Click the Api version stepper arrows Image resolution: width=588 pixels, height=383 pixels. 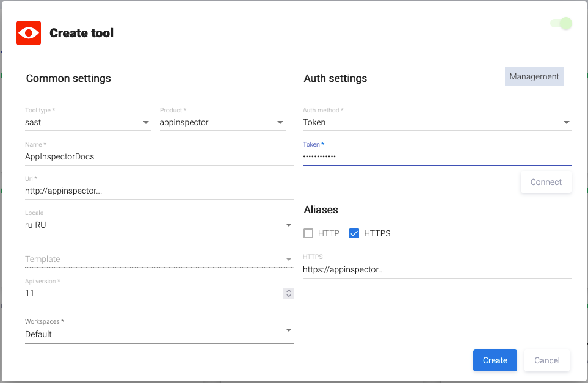tap(289, 293)
